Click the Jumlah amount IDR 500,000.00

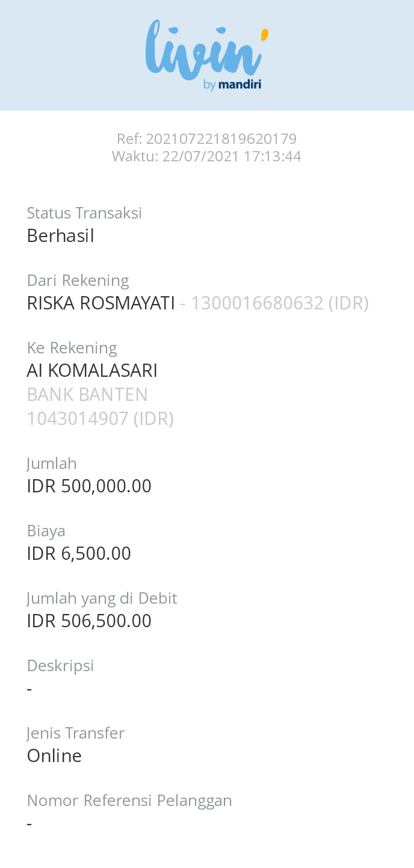click(x=89, y=486)
